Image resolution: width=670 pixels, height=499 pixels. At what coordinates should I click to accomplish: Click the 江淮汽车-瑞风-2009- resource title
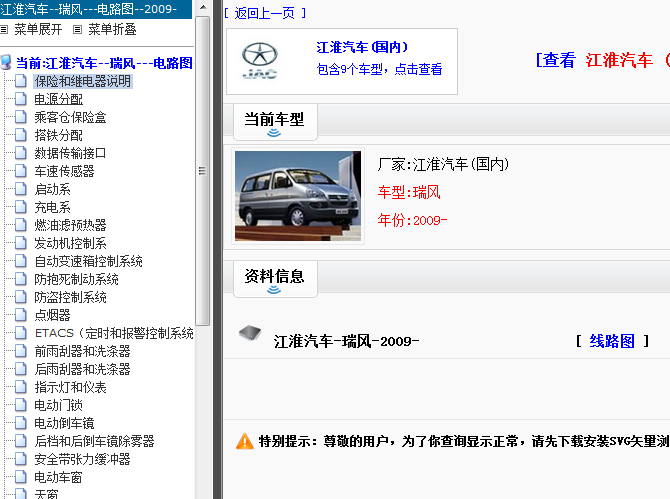(x=346, y=341)
